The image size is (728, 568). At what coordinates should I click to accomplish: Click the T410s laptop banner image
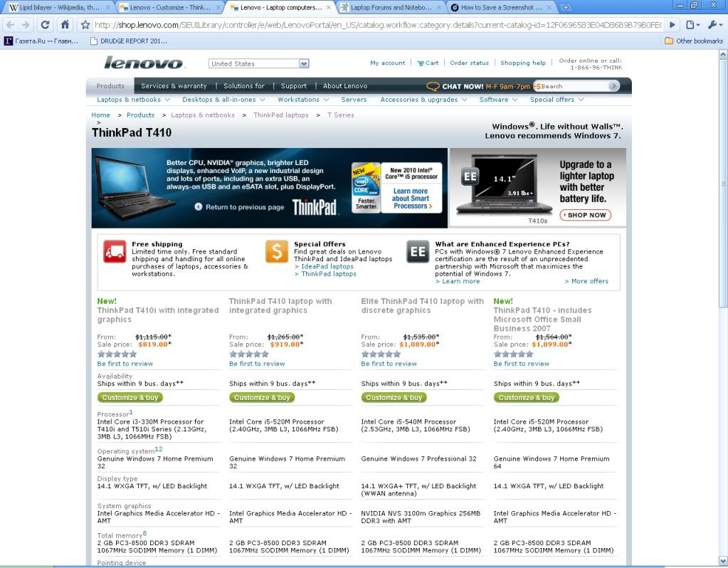[504, 185]
